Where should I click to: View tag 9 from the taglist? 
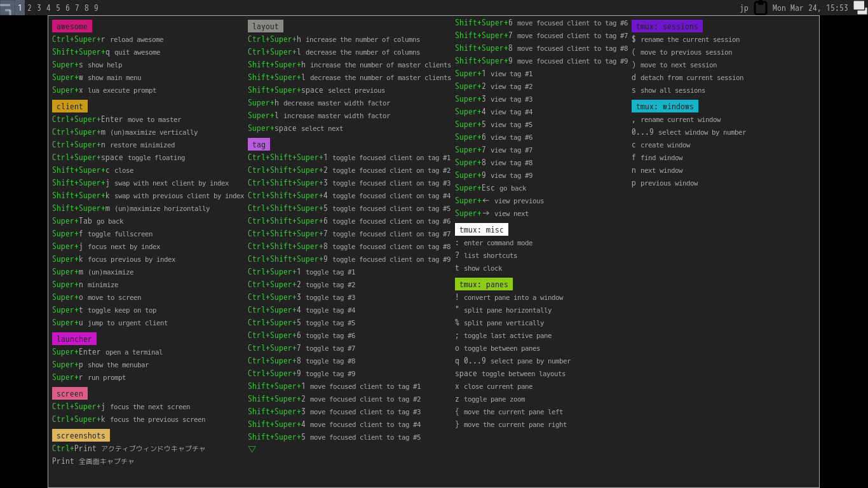pos(96,8)
